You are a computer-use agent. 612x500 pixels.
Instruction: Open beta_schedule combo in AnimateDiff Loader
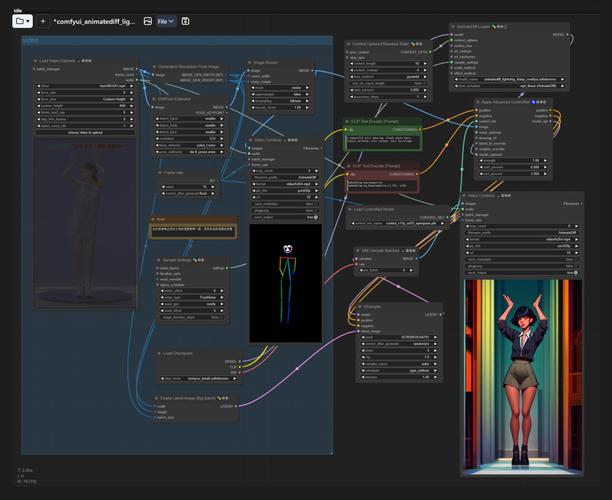509,86
